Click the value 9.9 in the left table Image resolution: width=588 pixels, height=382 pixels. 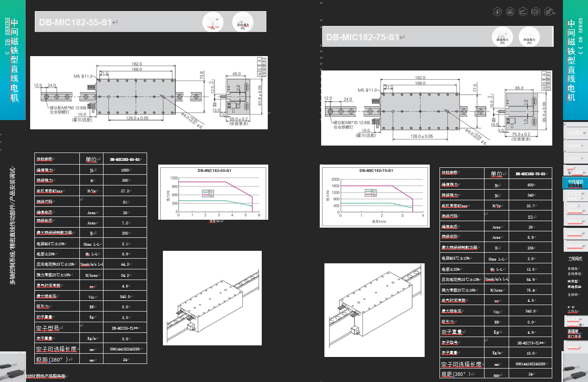tap(125, 254)
